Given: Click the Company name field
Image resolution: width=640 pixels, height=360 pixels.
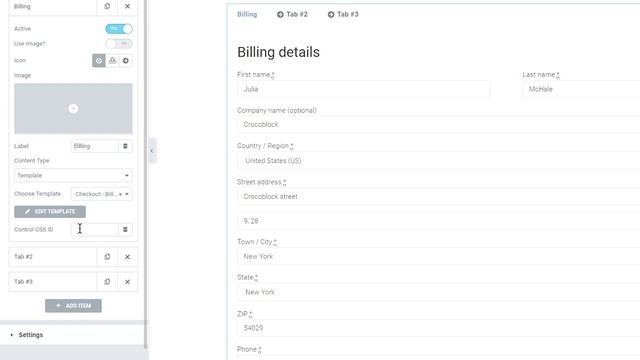Looking at the screenshot, I should click(x=438, y=124).
